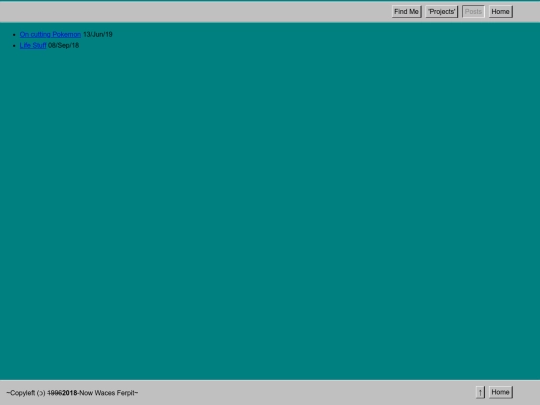Click the up-arrow back-to-top button in footer
The image size is (540, 405).
click(x=480, y=392)
